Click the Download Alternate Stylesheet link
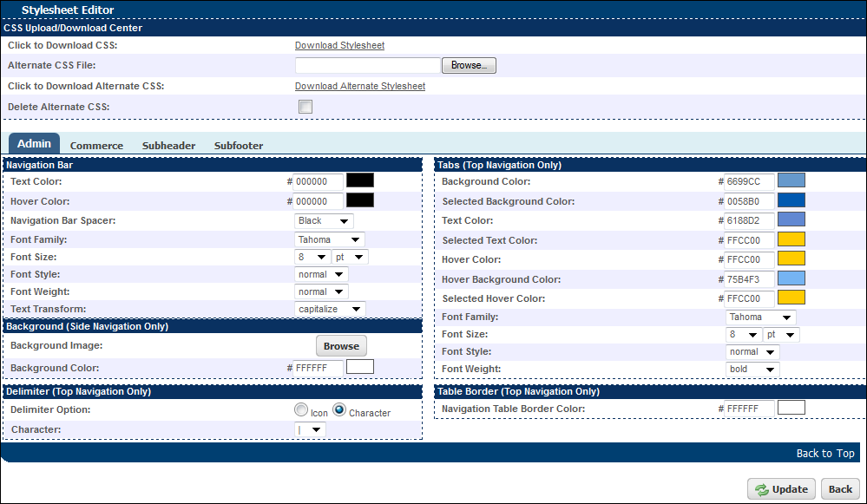Screen dimensions: 867x504 [361, 86]
